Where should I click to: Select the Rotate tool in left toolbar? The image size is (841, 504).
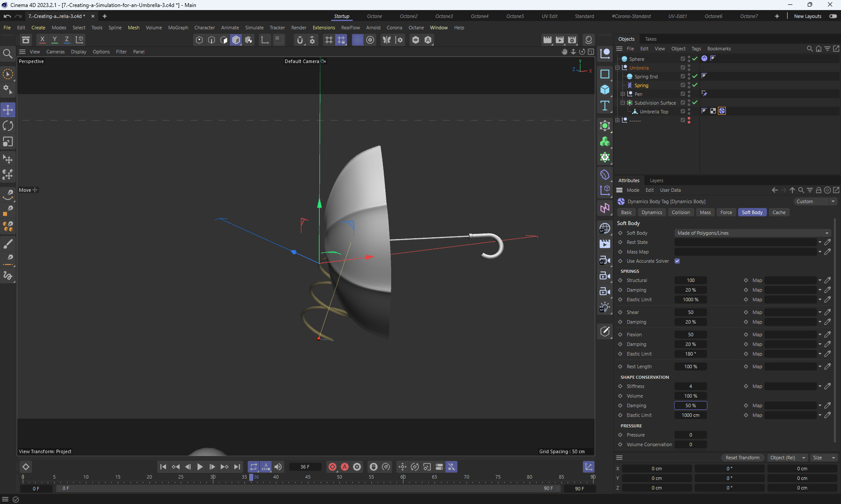pyautogui.click(x=8, y=126)
